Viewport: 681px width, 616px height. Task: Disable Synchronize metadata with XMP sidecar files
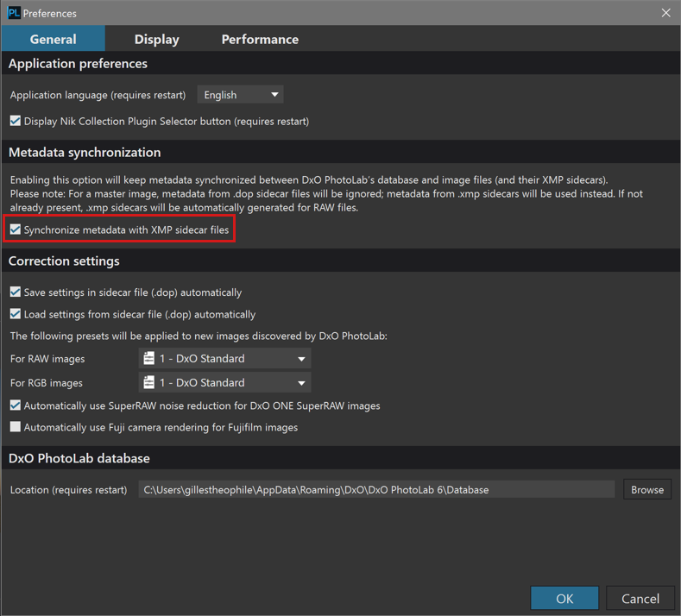pos(16,229)
